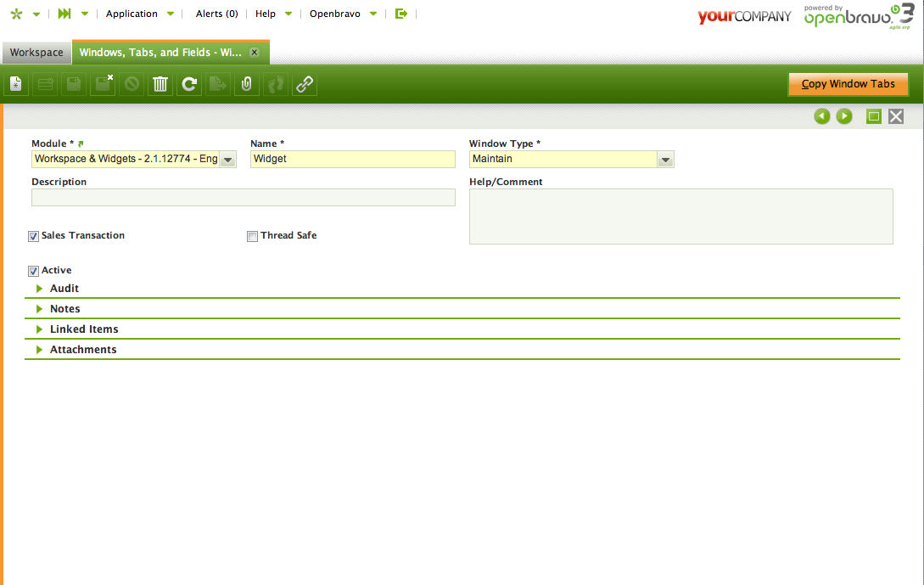This screenshot has width=924, height=585.
Task: Open the Window Type dropdown
Action: tap(665, 160)
